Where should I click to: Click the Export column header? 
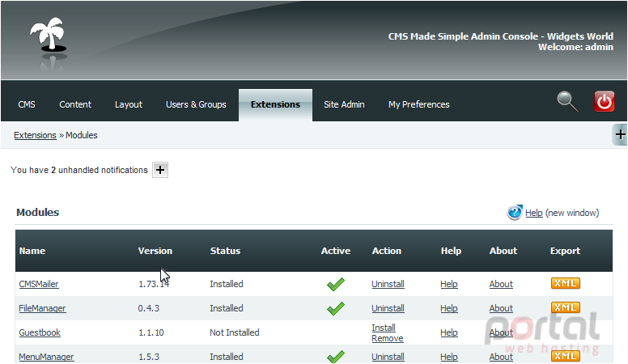coord(565,251)
